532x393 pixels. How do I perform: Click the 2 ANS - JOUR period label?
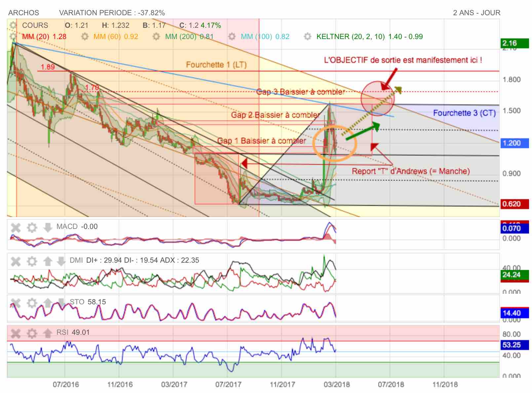[476, 13]
